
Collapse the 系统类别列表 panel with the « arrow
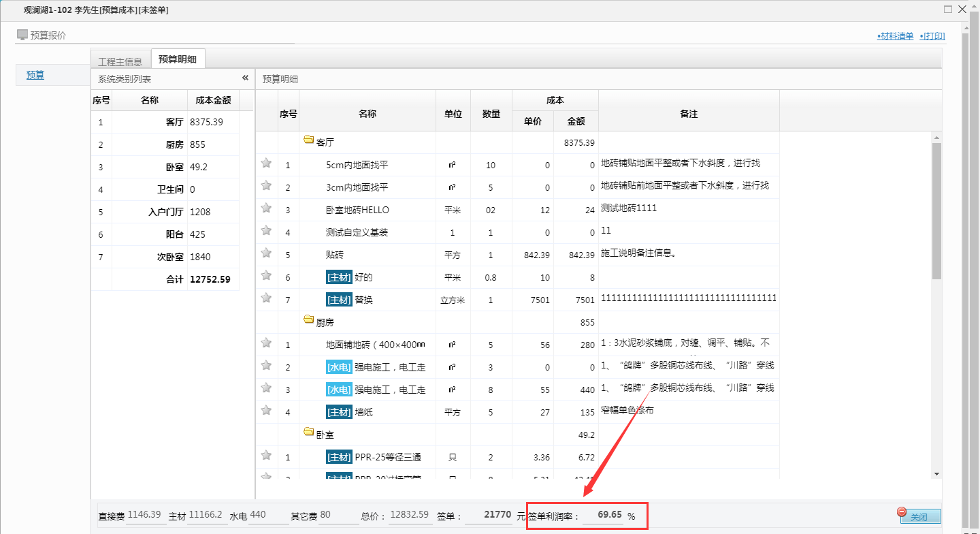[x=245, y=78]
